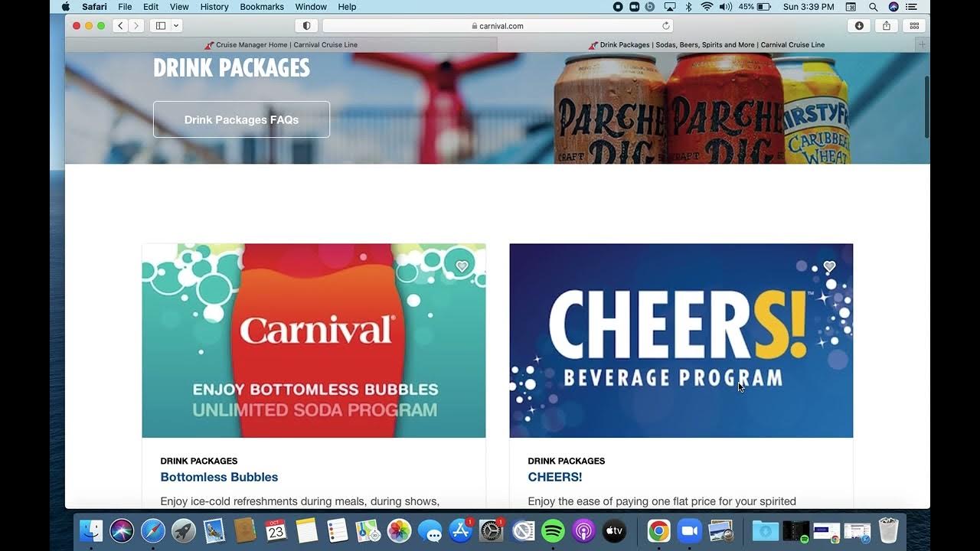Open the Window menu
This screenshot has height=551, width=980.
tap(311, 7)
